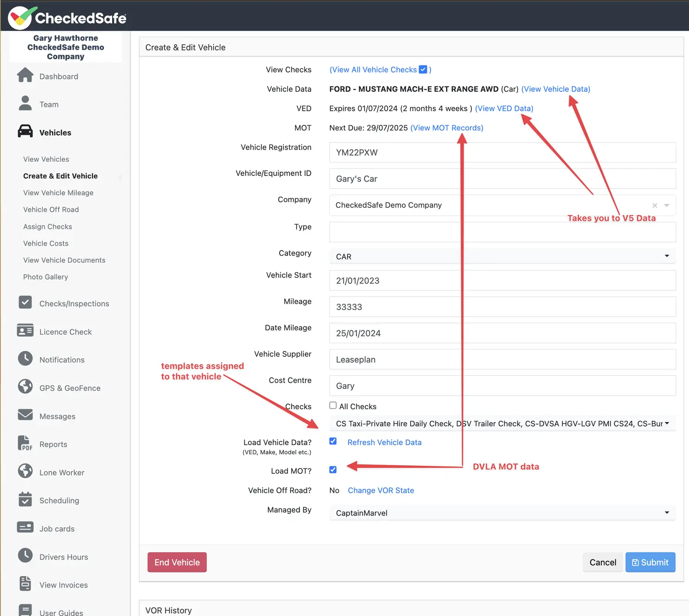The height and width of the screenshot is (616, 689).
Task: Open the View MOT Records link
Action: click(x=446, y=128)
